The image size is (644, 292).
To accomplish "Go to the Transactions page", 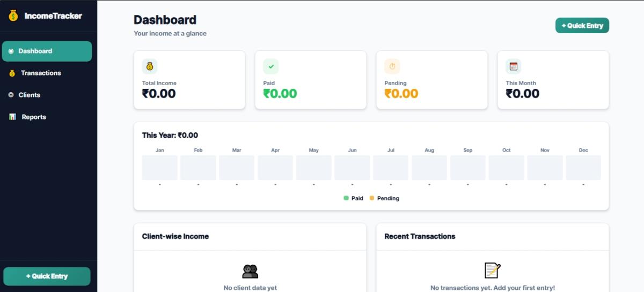I will coord(41,73).
